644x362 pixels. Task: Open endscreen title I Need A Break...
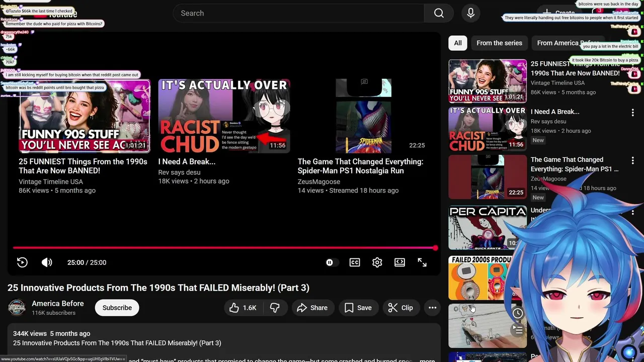pos(187,161)
